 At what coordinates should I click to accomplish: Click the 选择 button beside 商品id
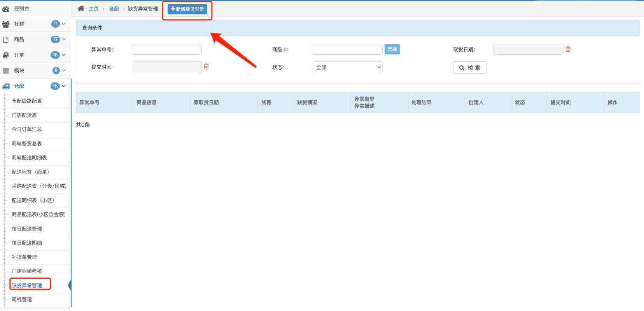tap(392, 49)
